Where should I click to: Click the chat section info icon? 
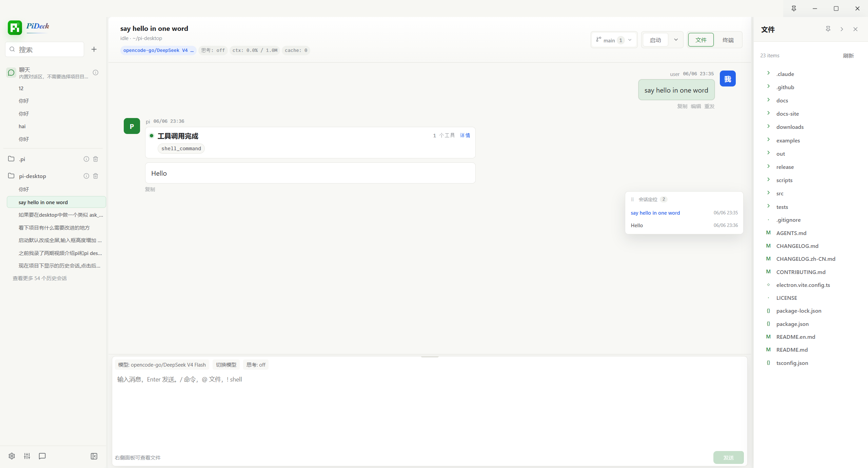point(96,73)
